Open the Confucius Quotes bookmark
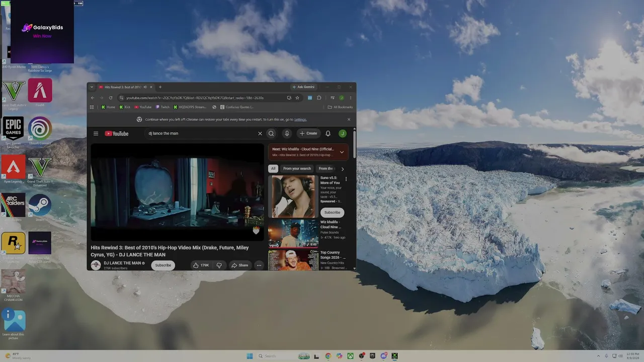This screenshot has height=362, width=644. pos(237,107)
